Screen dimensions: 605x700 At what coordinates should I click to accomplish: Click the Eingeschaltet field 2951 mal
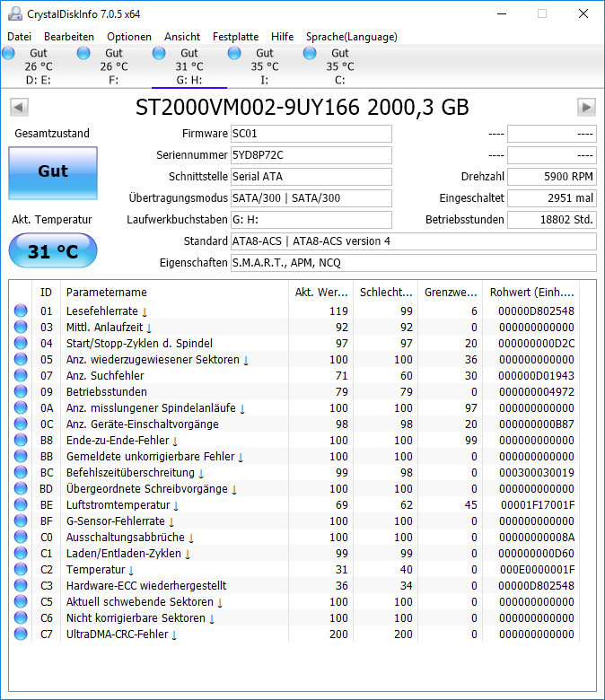point(552,197)
